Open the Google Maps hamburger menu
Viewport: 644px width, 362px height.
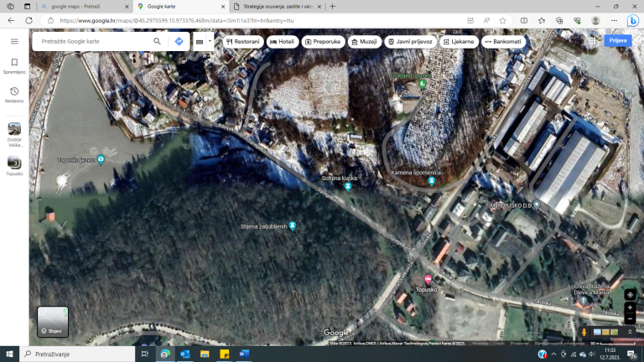coord(14,41)
